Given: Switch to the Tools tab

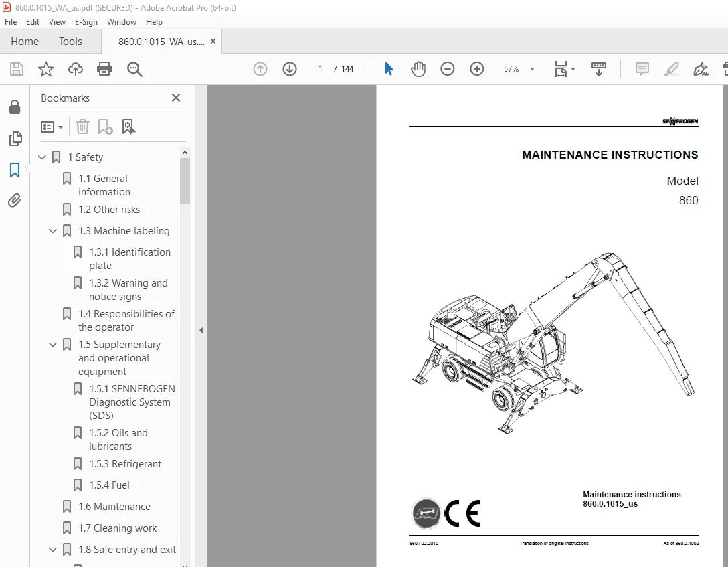Looking at the screenshot, I should coord(70,42).
